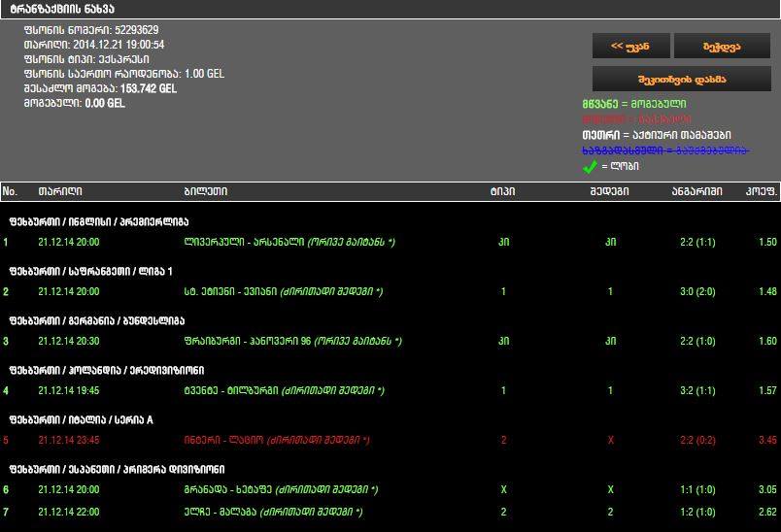The image size is (781, 532).
Task: Click the date '21.12.14 20:30'
Action: 69,342
